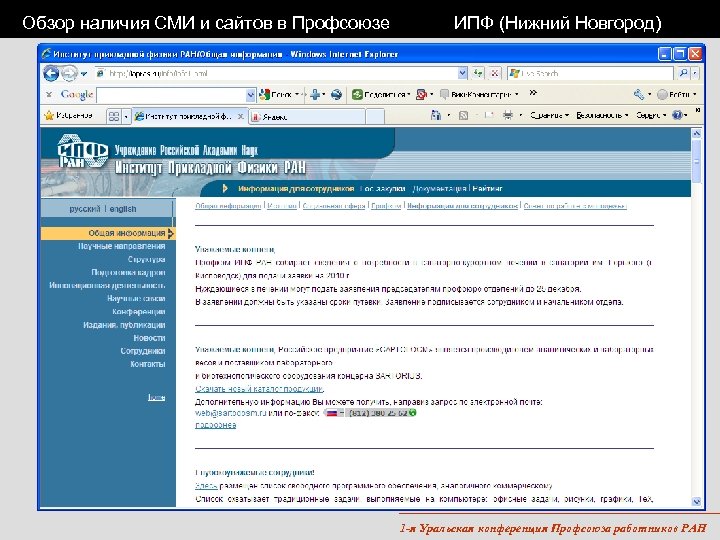Open ВикиКомментарии toolbar button
The height and width of the screenshot is (540, 720).
[x=479, y=95]
